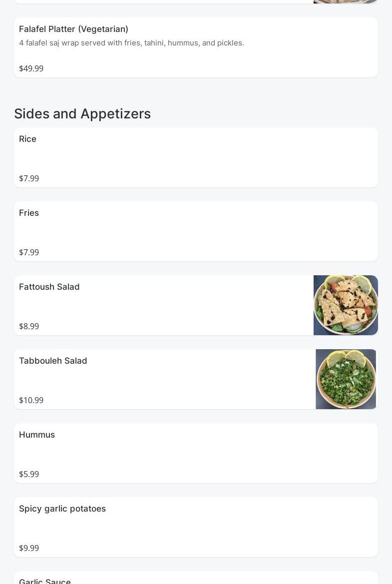392x584 pixels.
Task: Click the $7.99 price under Fries
Action: pos(29,252)
